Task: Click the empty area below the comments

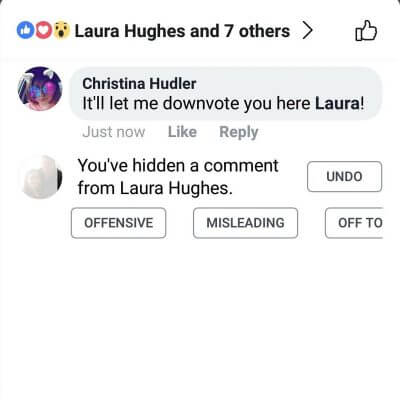Action: point(200,317)
